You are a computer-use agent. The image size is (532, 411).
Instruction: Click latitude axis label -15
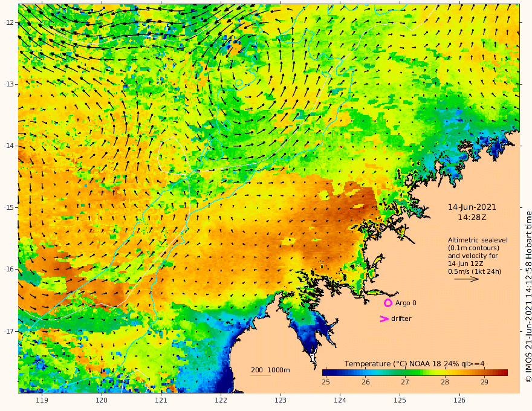tap(9, 207)
